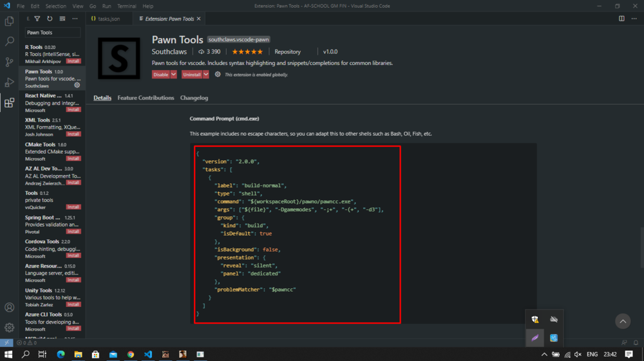Open Microsoft Edge from the taskbar
This screenshot has height=361, width=644.
pyautogui.click(x=61, y=354)
